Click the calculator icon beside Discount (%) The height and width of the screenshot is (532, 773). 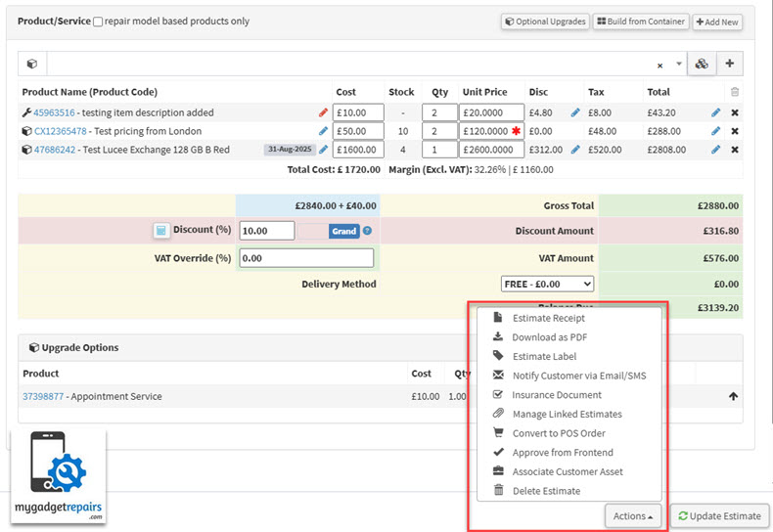click(x=160, y=231)
